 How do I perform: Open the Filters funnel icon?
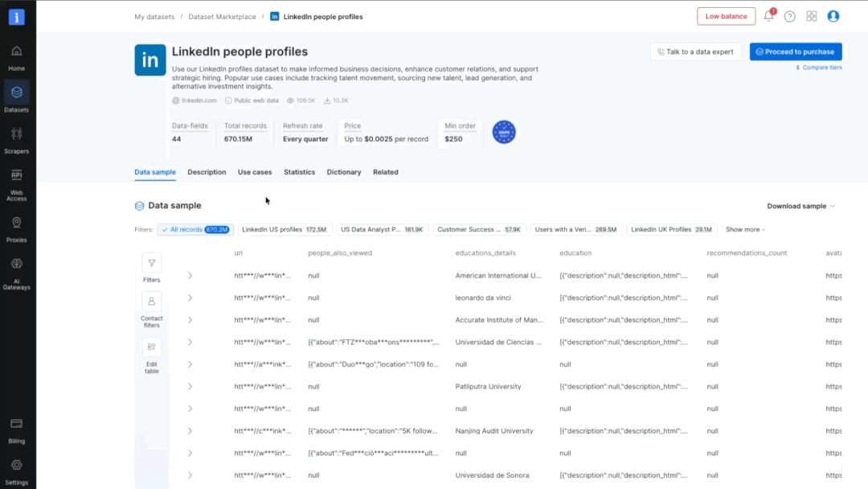click(x=152, y=264)
